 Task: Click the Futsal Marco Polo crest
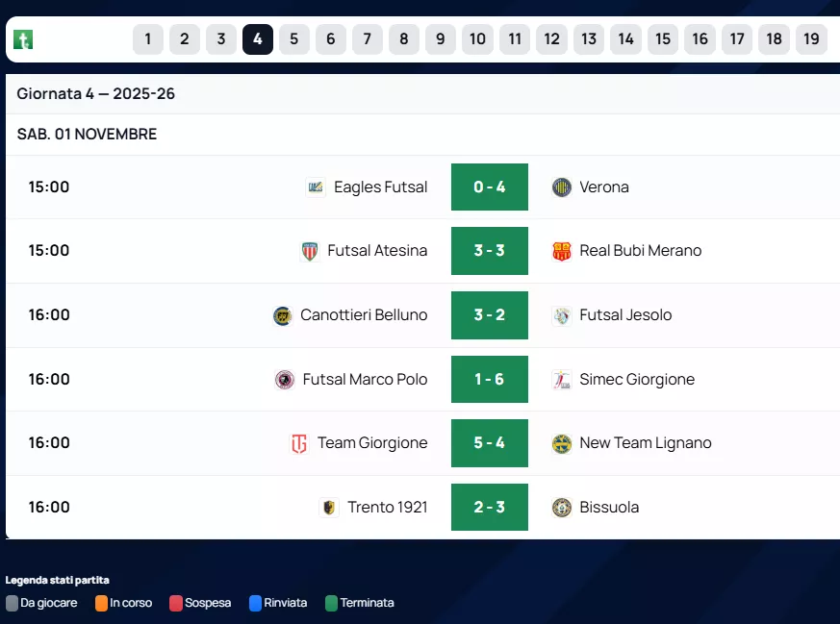tap(285, 380)
